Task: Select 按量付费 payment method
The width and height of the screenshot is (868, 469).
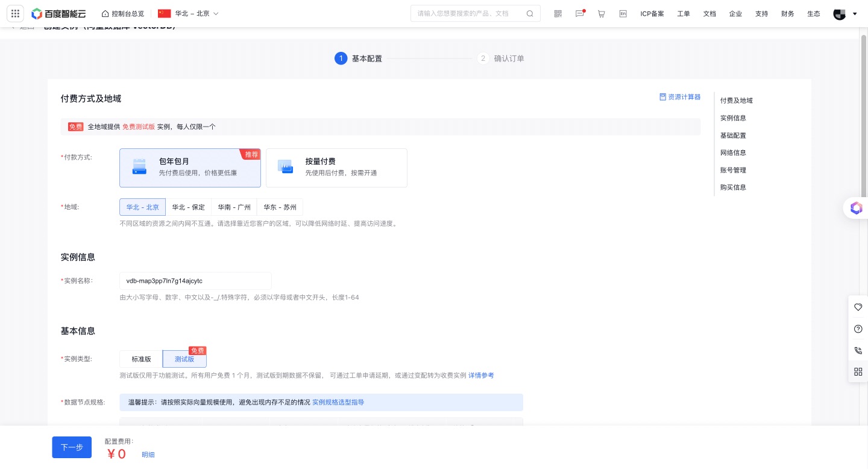Action: (336, 168)
